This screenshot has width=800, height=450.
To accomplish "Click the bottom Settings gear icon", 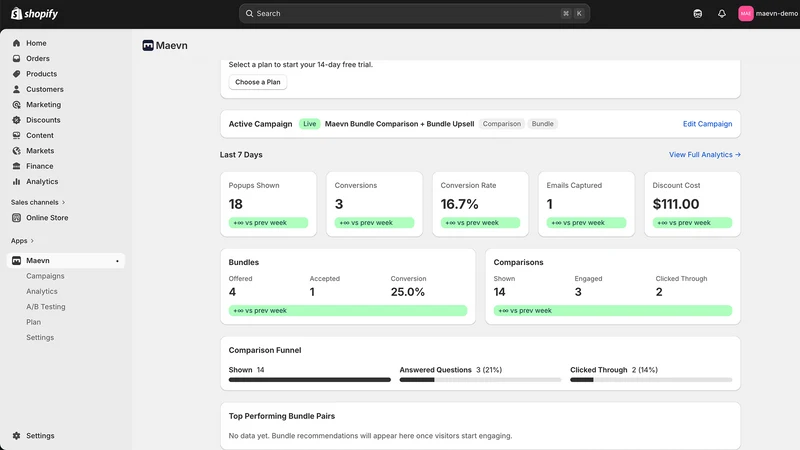I will 16,436.
